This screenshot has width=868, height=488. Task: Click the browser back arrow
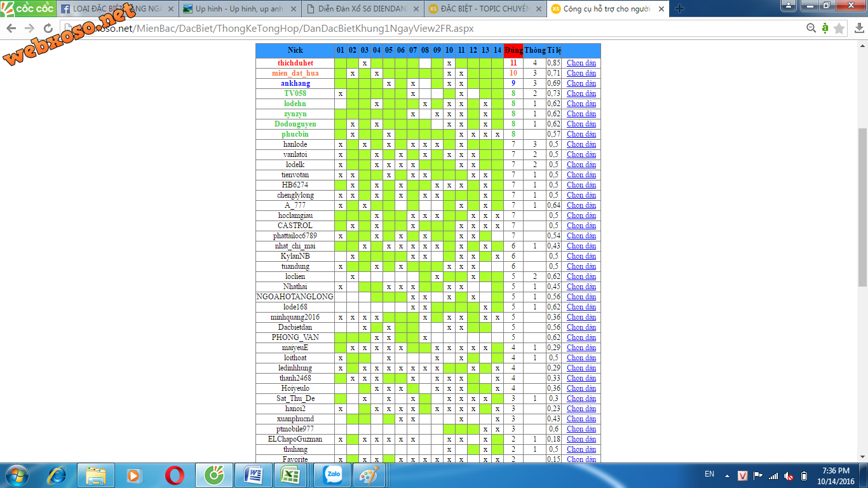point(11,29)
